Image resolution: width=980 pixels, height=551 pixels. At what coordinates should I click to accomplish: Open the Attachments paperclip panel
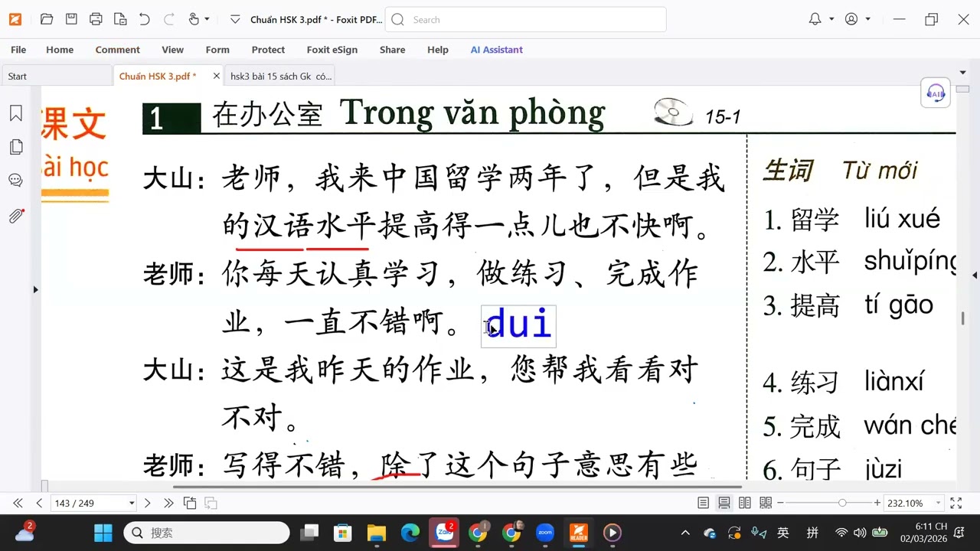(x=15, y=216)
